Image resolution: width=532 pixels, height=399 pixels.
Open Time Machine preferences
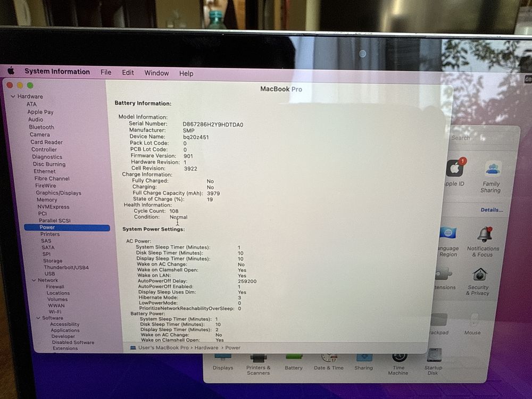pos(398,363)
